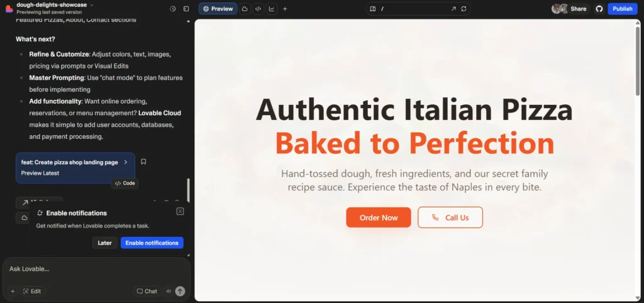Viewport: 644px width, 303px height.
Task: Click the scroll-up arrow of the chat panel
Action: (x=189, y=21)
